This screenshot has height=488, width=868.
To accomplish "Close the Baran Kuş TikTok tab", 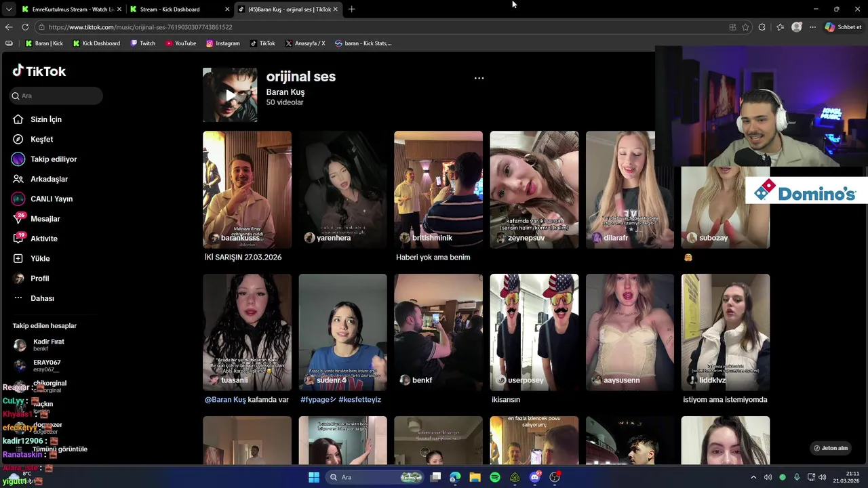I will (x=335, y=9).
